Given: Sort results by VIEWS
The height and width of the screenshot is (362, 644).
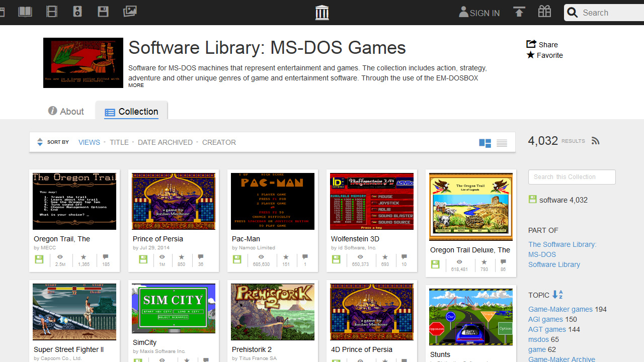Looking at the screenshot, I should [x=89, y=142].
